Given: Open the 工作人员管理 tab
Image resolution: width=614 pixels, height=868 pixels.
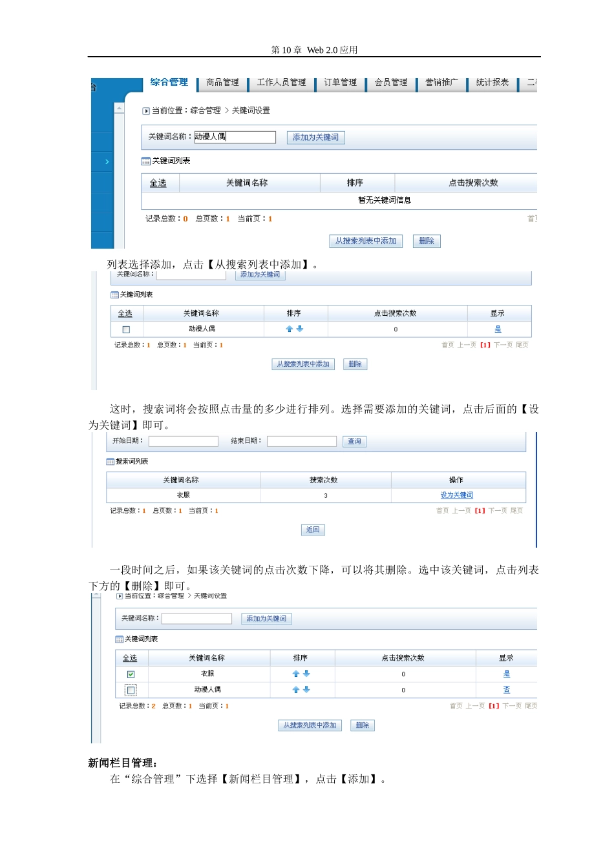Looking at the screenshot, I should 281,83.
